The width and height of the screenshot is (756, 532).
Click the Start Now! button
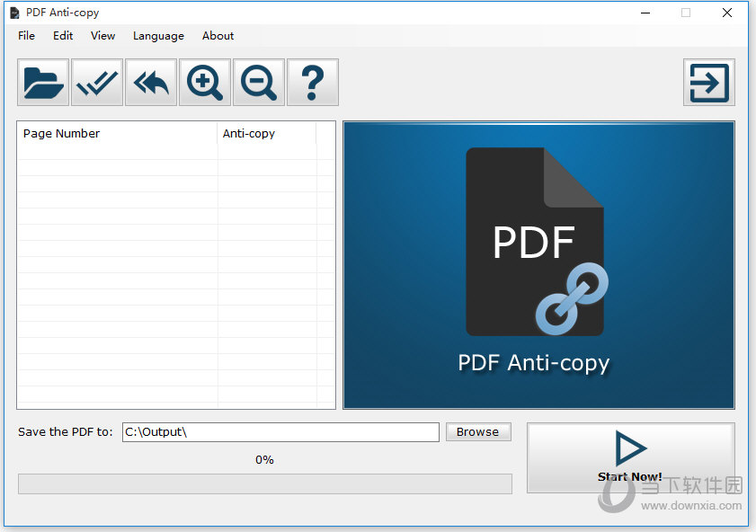point(631,457)
